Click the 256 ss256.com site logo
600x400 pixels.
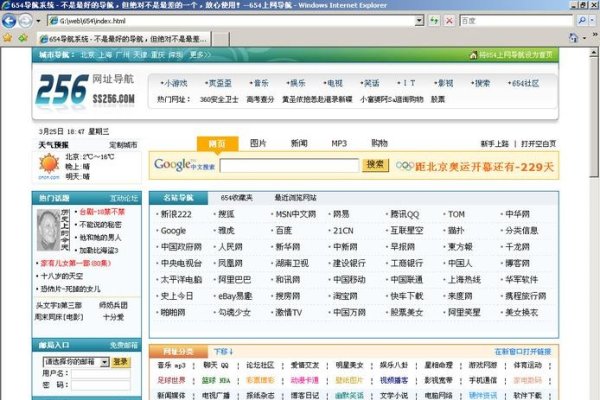click(86, 90)
